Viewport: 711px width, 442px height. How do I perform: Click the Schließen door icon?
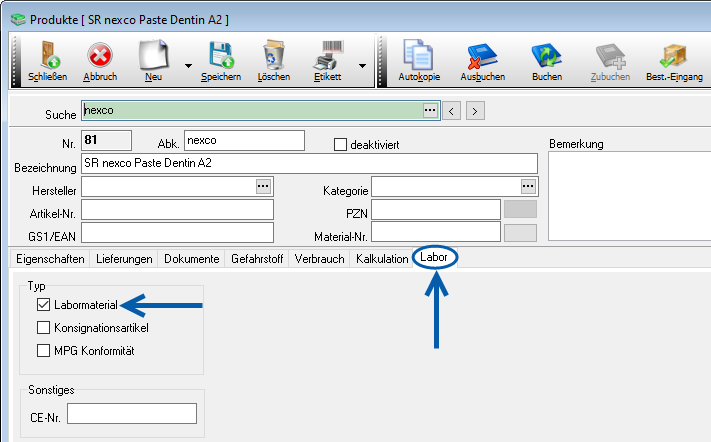pos(48,54)
